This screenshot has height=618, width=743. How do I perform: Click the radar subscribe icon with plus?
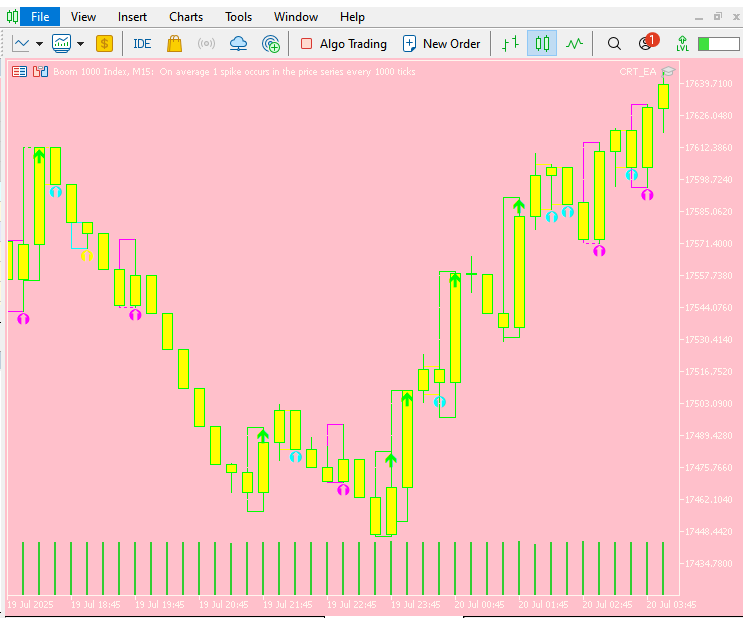click(x=271, y=44)
